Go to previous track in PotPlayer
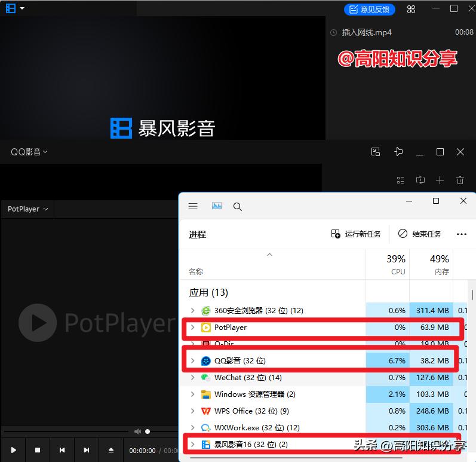 [x=62, y=450]
